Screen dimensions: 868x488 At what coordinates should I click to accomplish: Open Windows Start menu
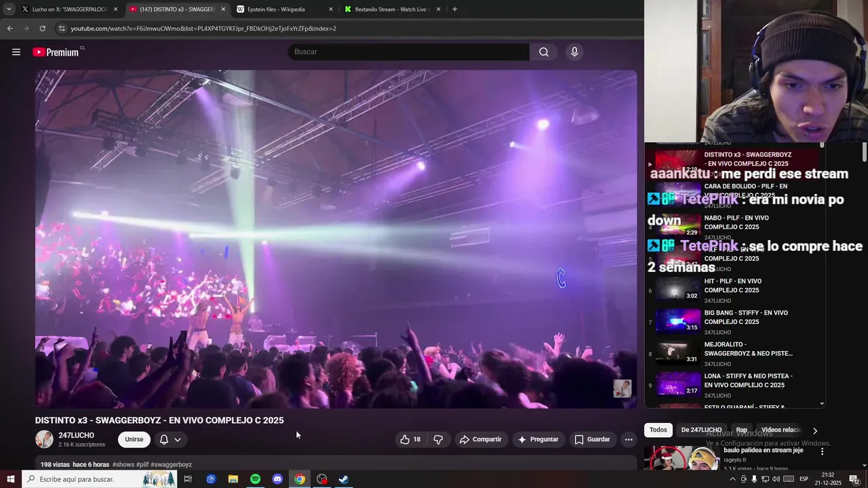(10, 479)
